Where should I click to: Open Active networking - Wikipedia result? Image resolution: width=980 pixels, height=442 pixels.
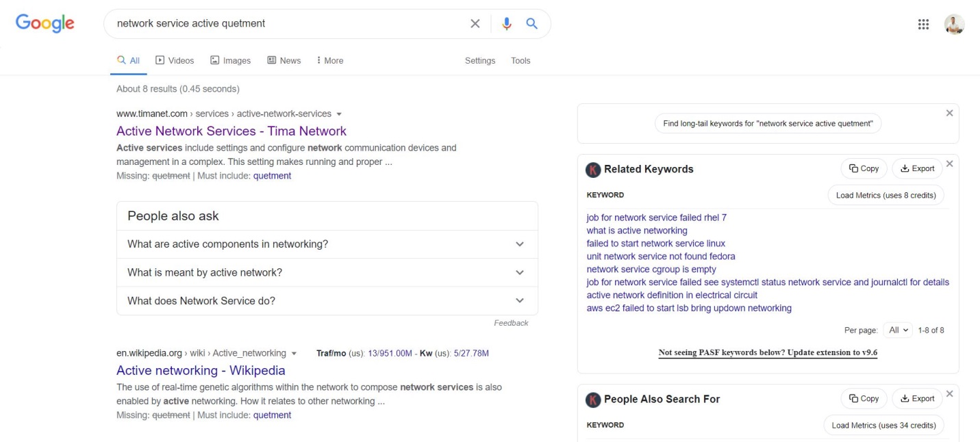click(x=201, y=371)
